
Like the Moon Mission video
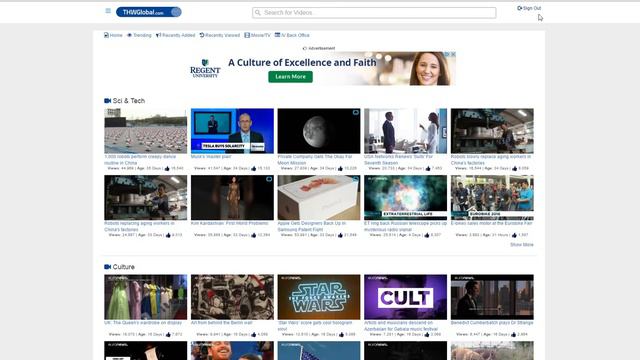340,168
